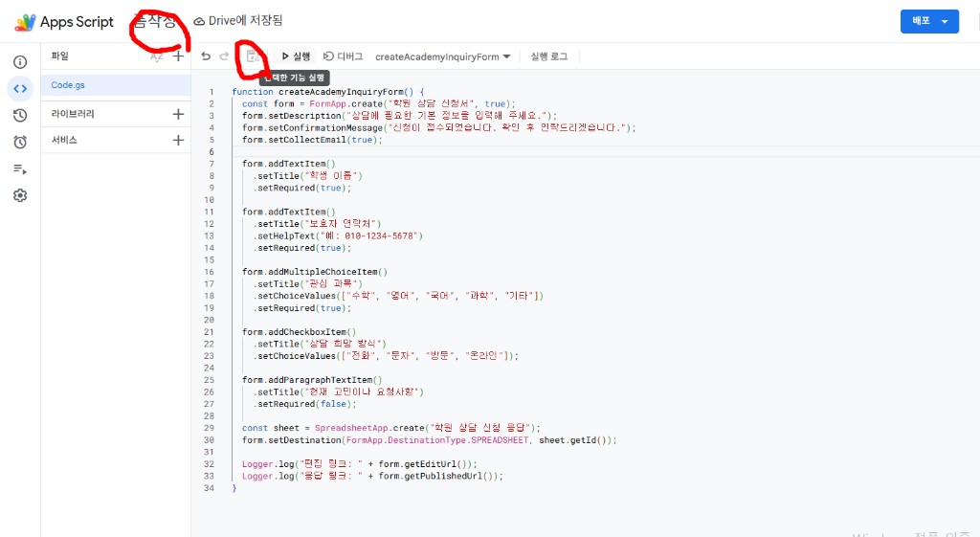Click the form.setCollectEmail(true) line
The image size is (980, 537).
(312, 140)
